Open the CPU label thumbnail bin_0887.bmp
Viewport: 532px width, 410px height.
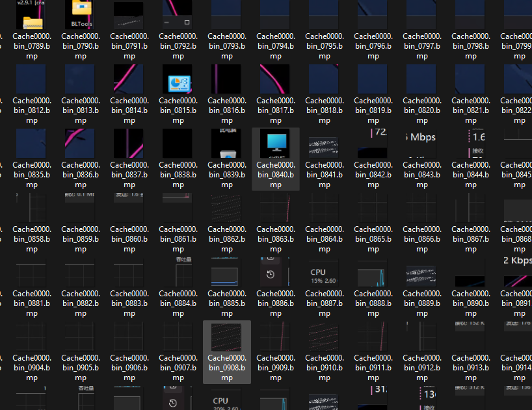tap(325, 272)
